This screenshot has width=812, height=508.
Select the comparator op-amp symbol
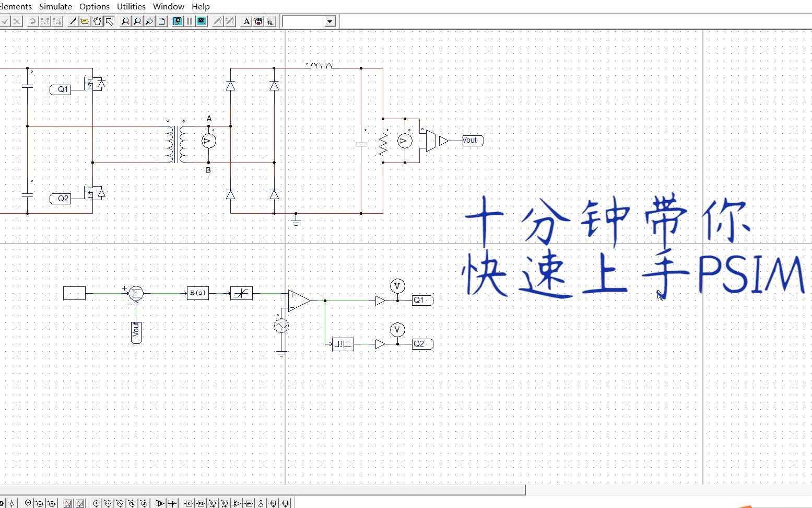pos(299,301)
